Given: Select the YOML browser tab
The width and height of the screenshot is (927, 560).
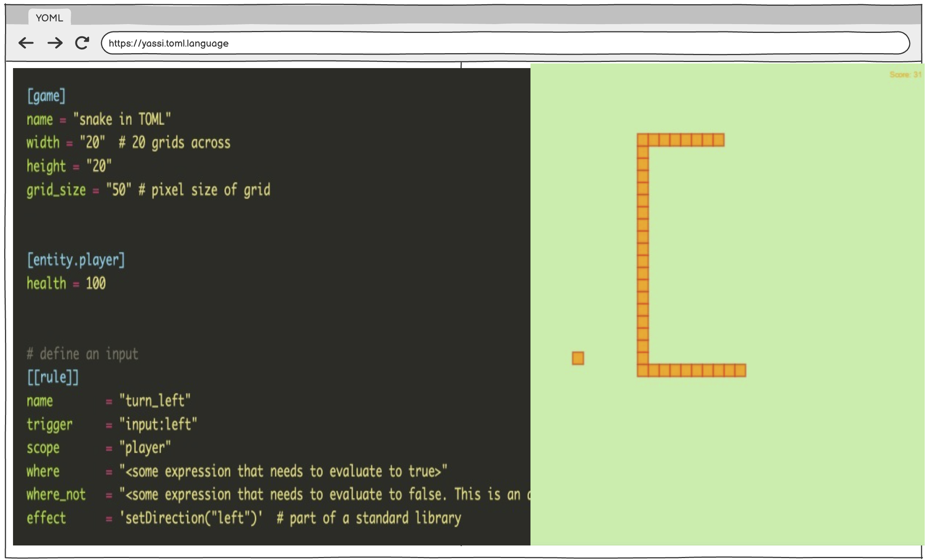Looking at the screenshot, I should pyautogui.click(x=49, y=18).
